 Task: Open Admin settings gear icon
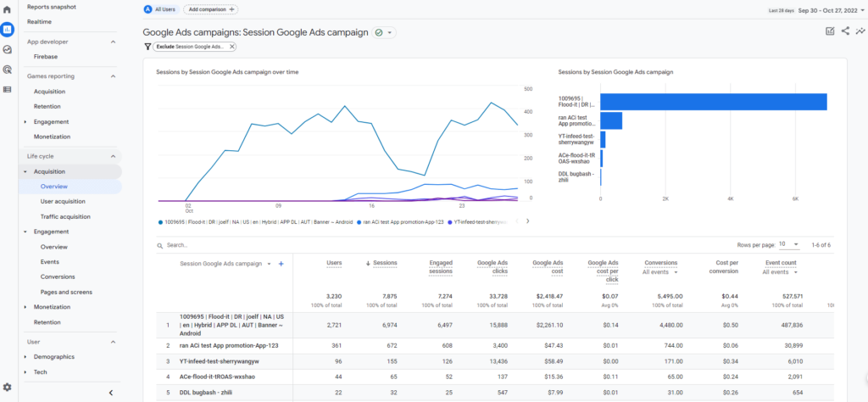click(7, 387)
